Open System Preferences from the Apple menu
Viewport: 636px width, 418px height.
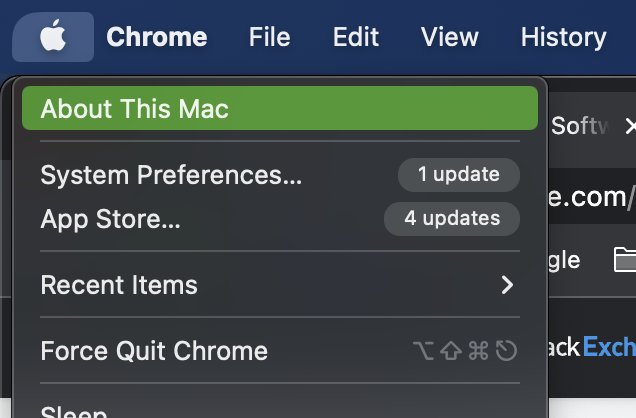(x=171, y=175)
